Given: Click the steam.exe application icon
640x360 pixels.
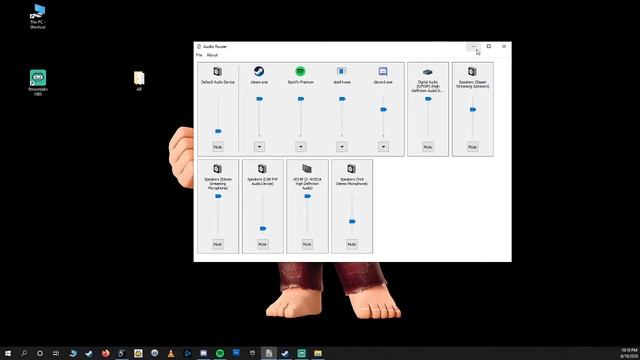Looking at the screenshot, I should (259, 71).
